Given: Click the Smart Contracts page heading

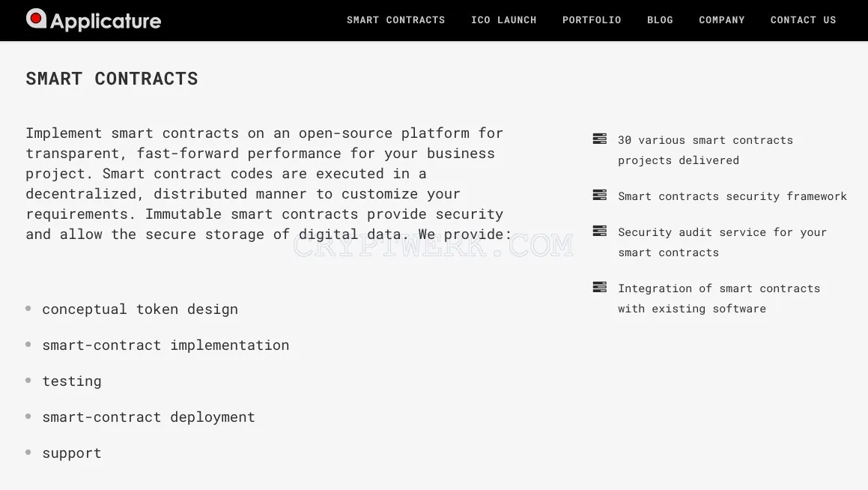Looking at the screenshot, I should coord(112,79).
